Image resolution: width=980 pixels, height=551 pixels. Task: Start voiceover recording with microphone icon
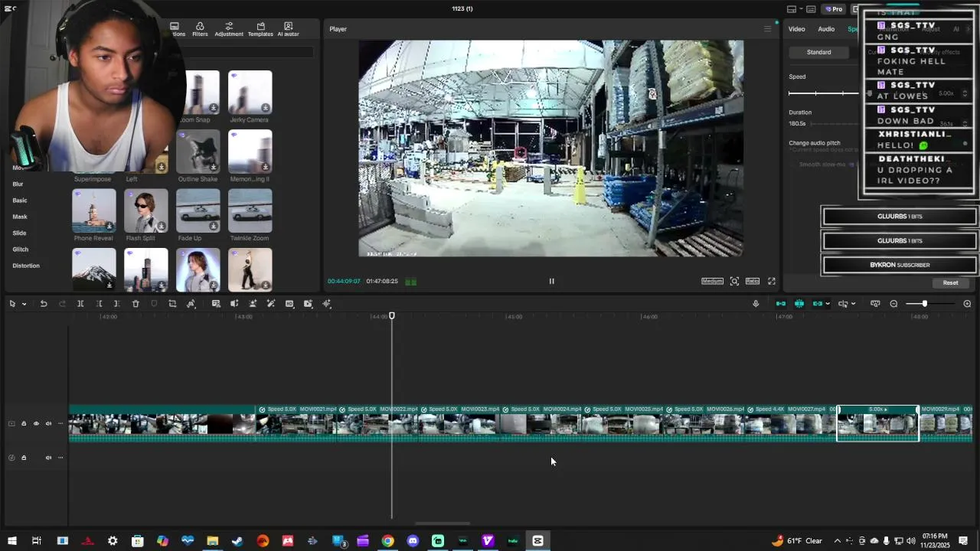point(756,304)
